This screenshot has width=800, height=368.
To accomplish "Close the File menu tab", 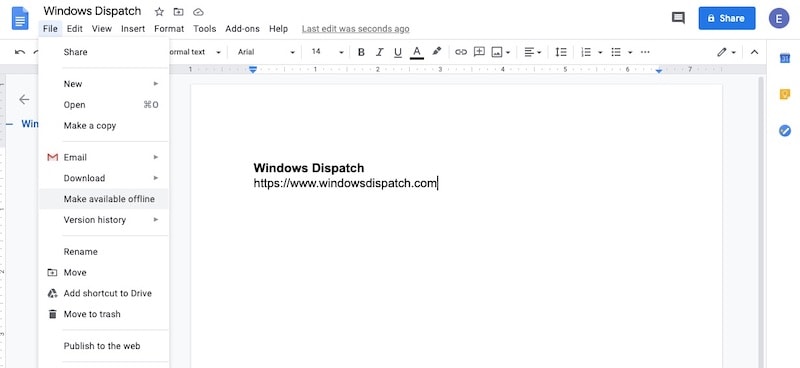I will 50,29.
